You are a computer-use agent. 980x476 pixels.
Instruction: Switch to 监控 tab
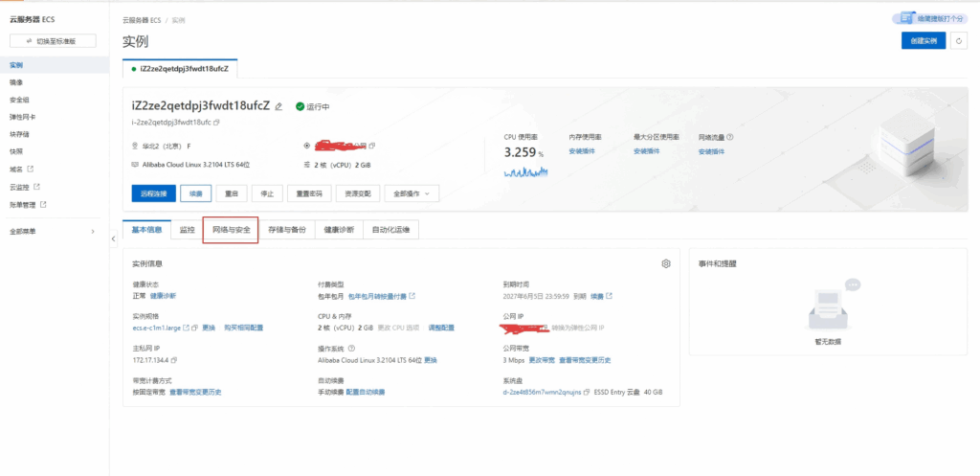[187, 230]
